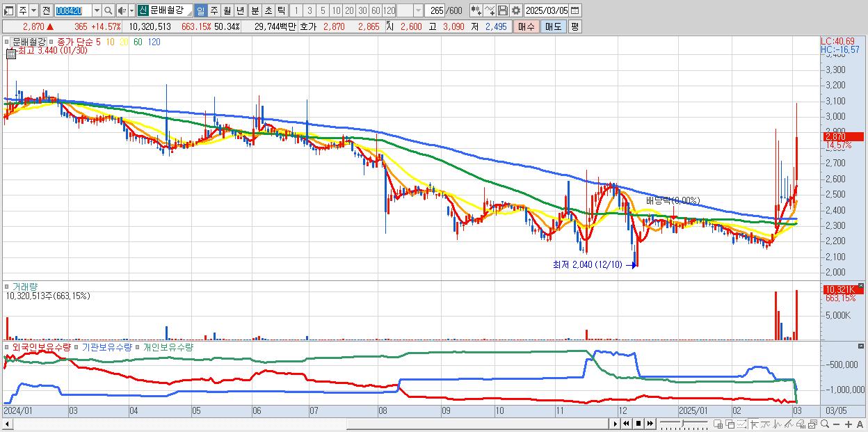Click the save chart floppy disk icon

[x=503, y=11]
